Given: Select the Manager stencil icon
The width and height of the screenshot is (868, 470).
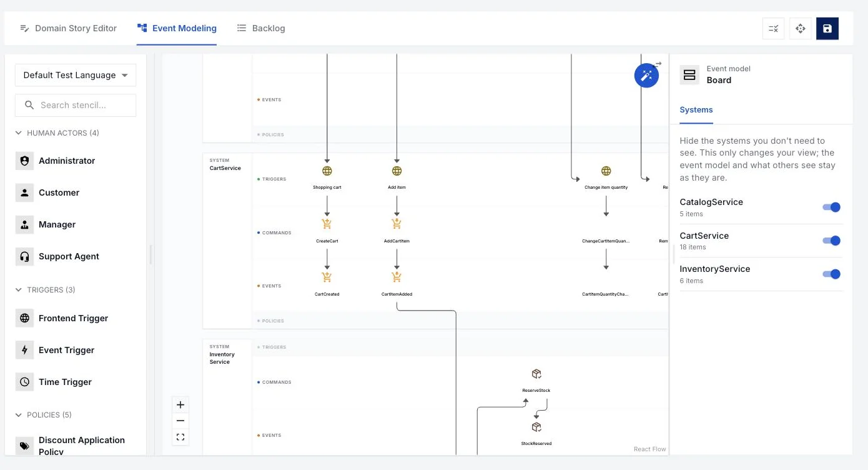Looking at the screenshot, I should click(24, 224).
